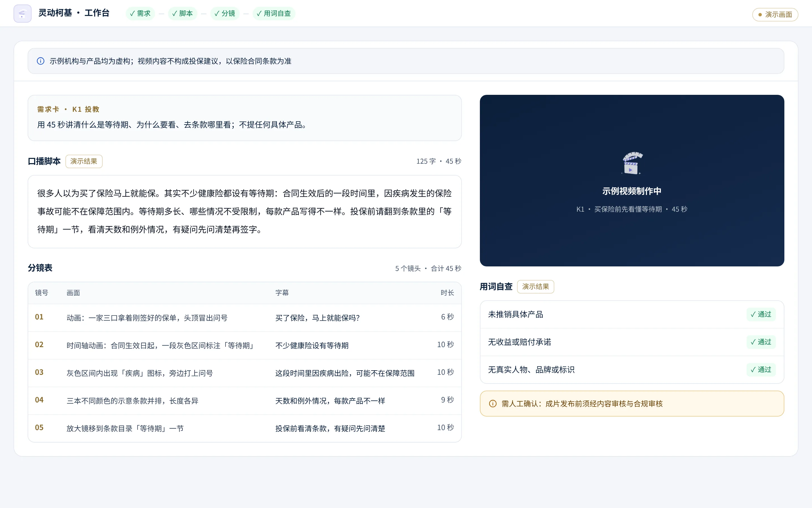This screenshot has width=812, height=508.
Task: Click the 口播脚本 heading
Action: (x=44, y=161)
